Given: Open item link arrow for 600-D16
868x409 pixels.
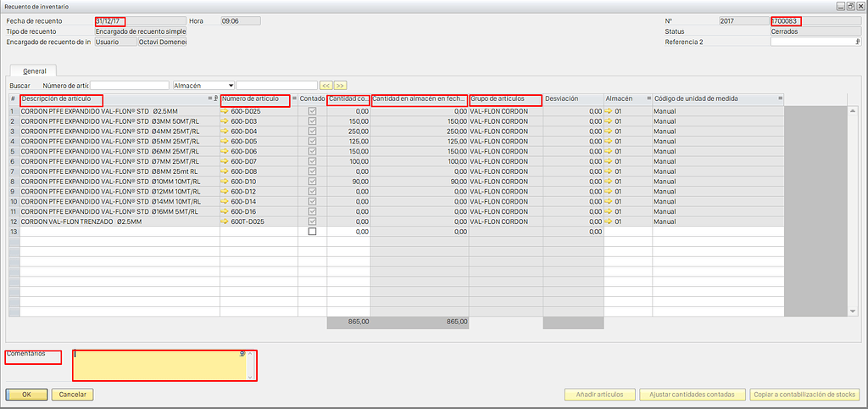Looking at the screenshot, I should [224, 211].
